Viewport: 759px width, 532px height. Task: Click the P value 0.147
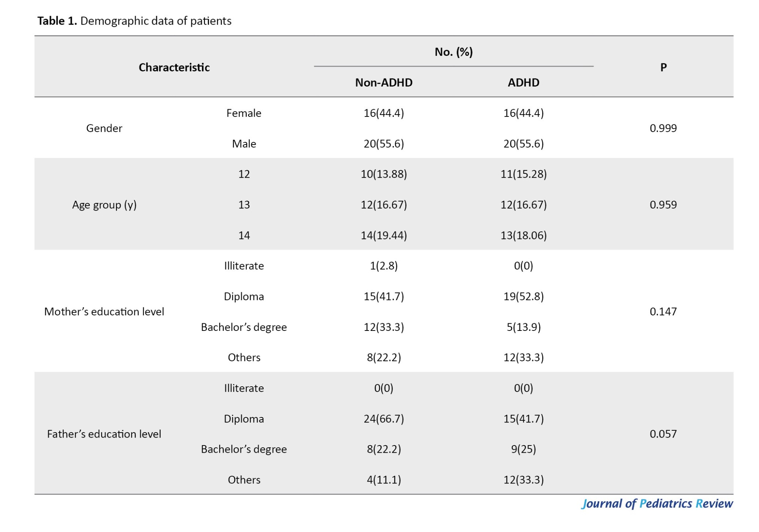[663, 312]
